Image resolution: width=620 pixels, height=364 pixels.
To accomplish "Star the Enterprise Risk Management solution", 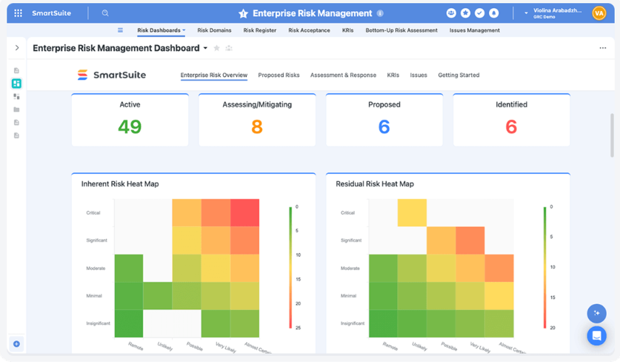I will pos(243,13).
